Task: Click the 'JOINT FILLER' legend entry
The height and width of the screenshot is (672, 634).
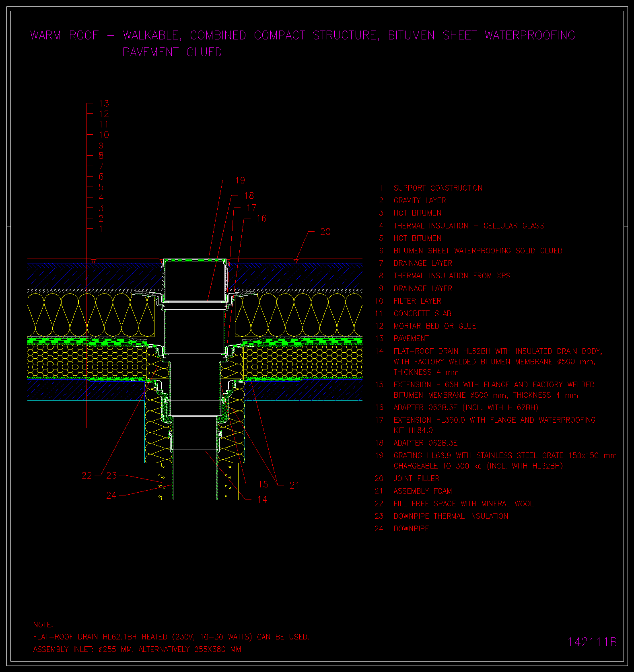Action: pyautogui.click(x=416, y=478)
